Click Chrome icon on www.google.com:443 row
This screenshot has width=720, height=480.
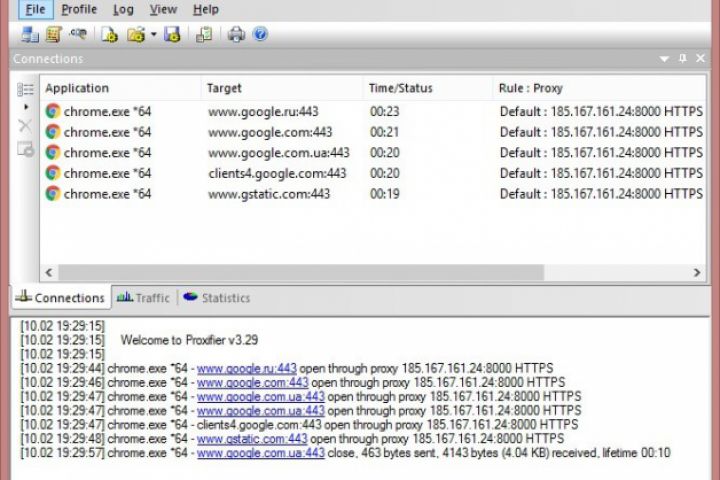pyautogui.click(x=53, y=132)
